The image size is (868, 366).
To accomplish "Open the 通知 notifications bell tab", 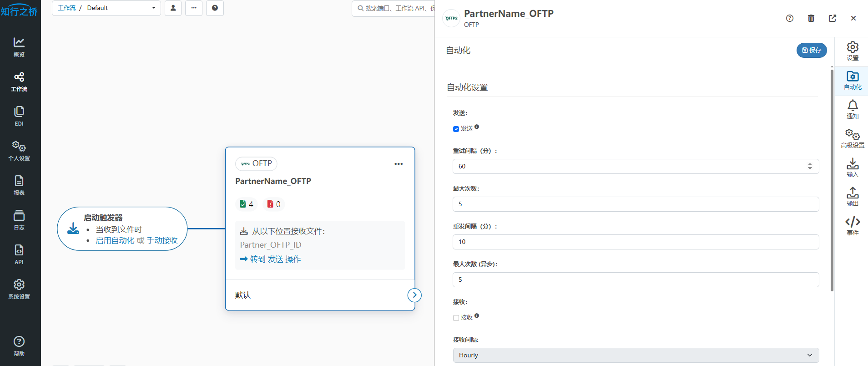I will tap(852, 110).
